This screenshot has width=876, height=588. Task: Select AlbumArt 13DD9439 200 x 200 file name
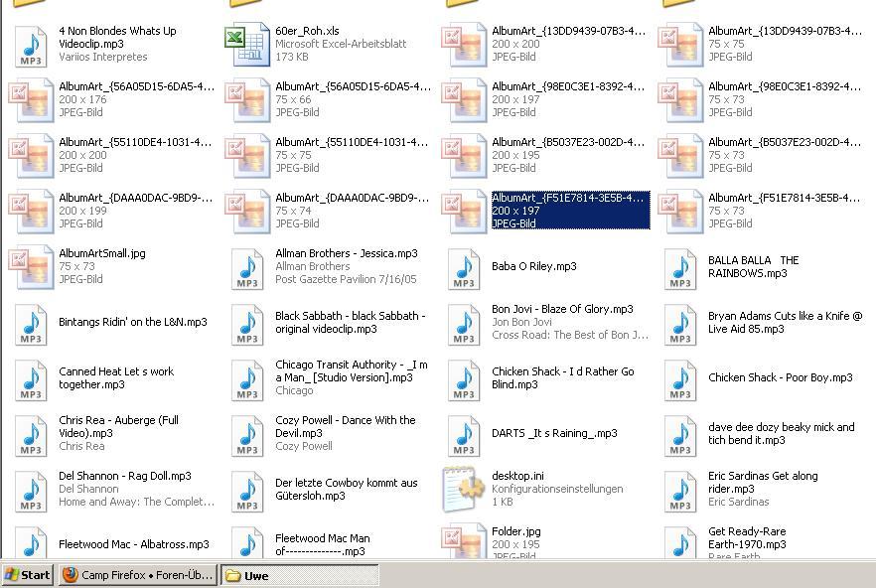[x=569, y=31]
